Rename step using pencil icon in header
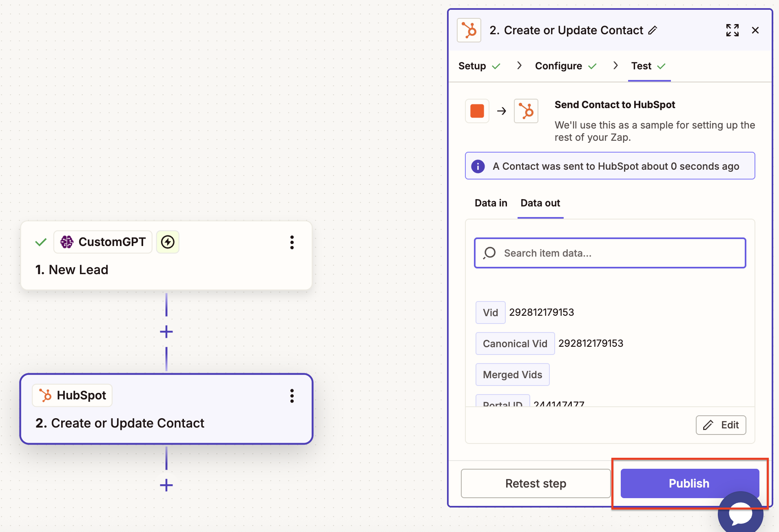The image size is (779, 532). [653, 30]
